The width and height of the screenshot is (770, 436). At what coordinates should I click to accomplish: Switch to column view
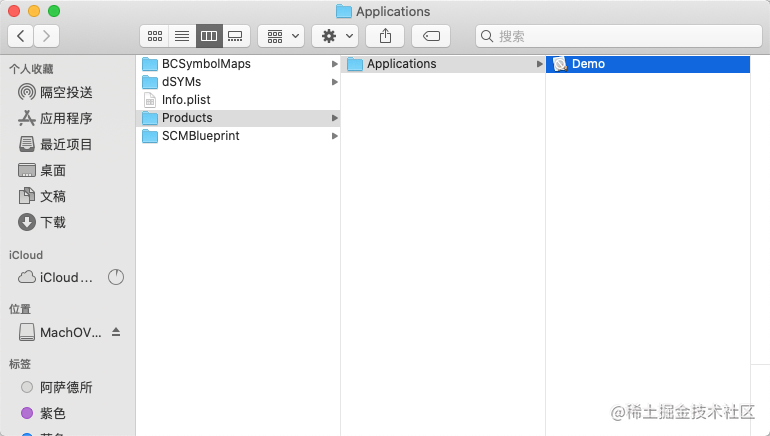coord(209,36)
